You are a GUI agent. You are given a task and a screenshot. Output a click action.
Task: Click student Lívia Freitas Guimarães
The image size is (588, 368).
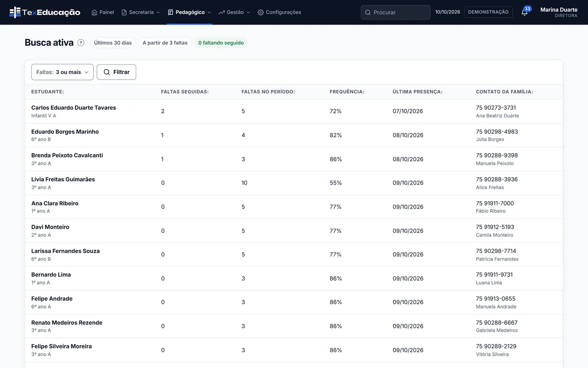coord(63,180)
